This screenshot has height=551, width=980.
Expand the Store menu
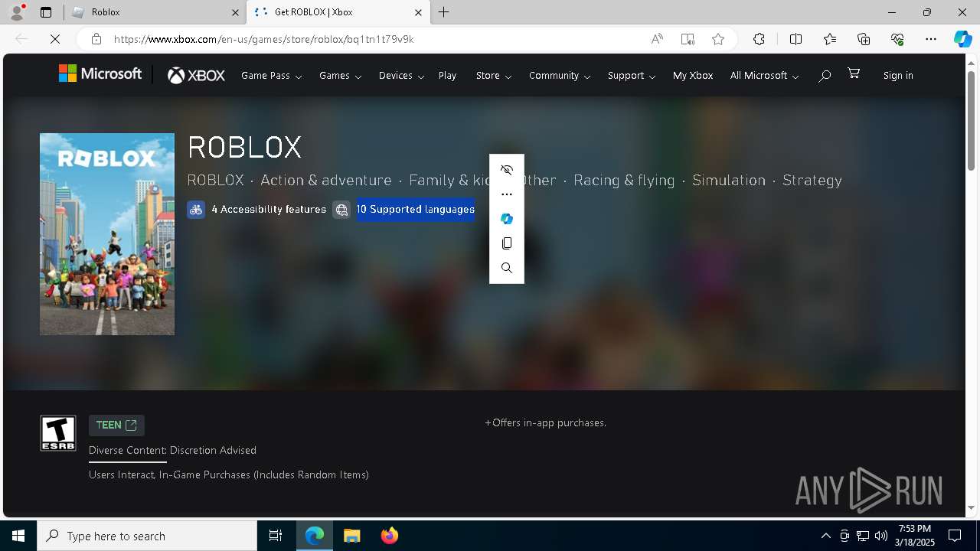tap(494, 76)
